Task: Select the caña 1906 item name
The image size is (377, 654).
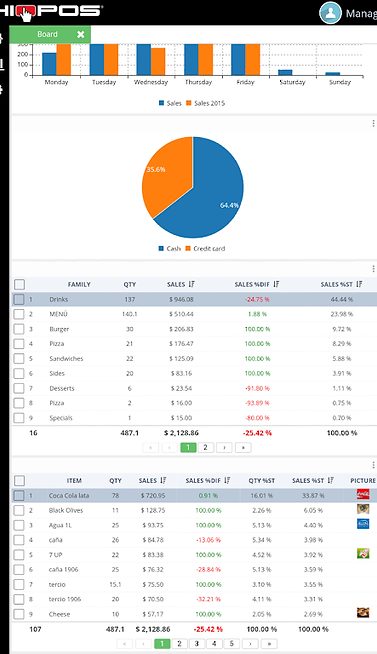Action: (x=63, y=569)
